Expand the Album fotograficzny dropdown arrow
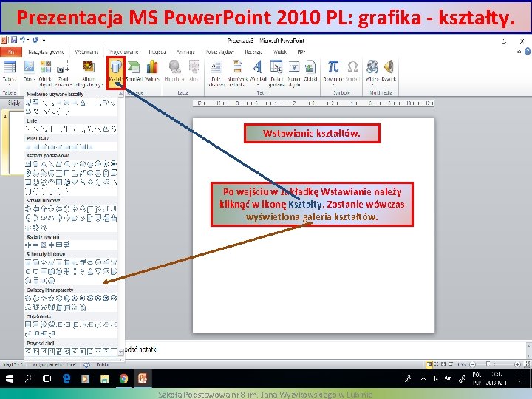The width and height of the screenshot is (532, 399). 103,85
